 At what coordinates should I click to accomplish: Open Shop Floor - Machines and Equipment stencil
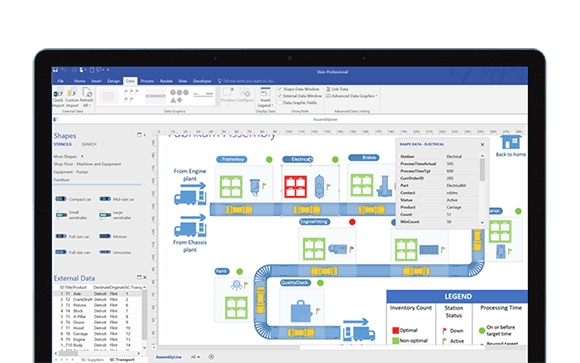[x=87, y=164]
